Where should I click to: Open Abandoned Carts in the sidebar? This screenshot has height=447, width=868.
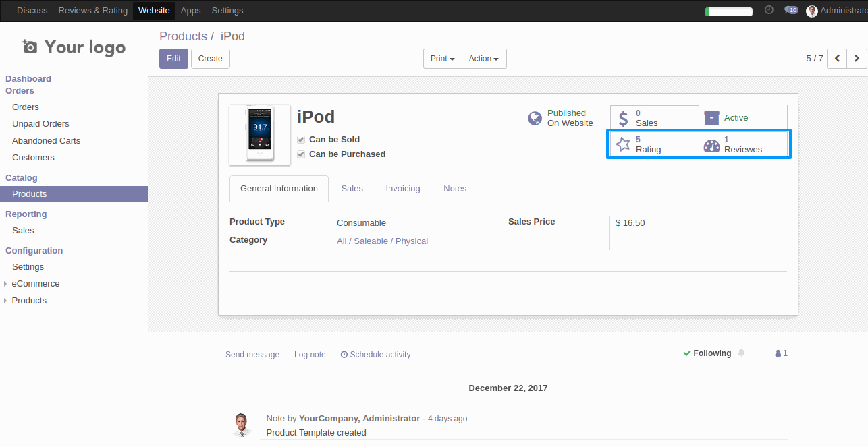[46, 141]
